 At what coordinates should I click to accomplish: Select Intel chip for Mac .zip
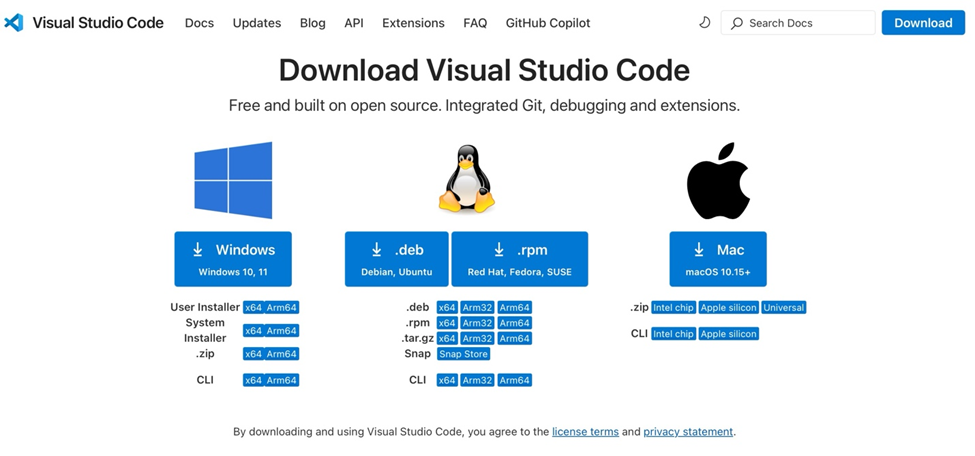point(673,307)
